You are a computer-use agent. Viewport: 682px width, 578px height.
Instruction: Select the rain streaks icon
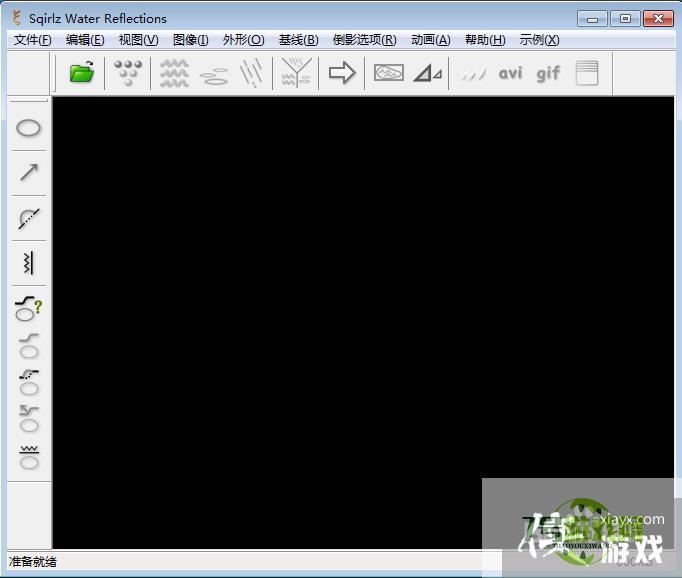(252, 73)
